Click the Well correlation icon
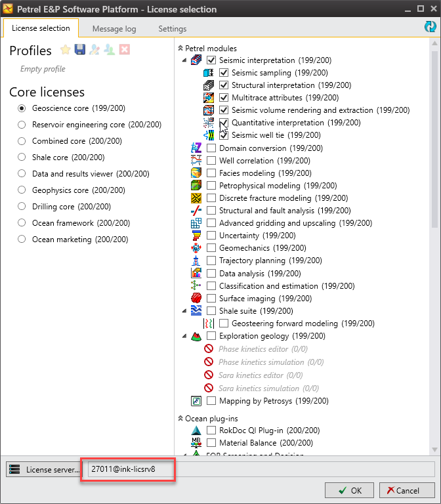The image size is (441, 504). tap(196, 160)
